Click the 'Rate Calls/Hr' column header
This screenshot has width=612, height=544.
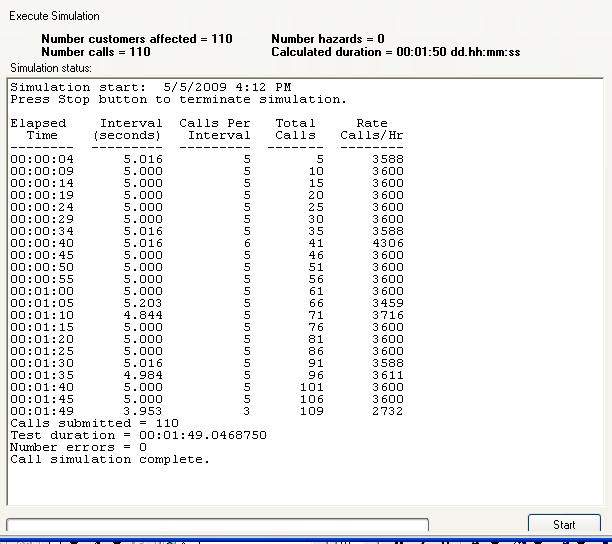(371, 129)
